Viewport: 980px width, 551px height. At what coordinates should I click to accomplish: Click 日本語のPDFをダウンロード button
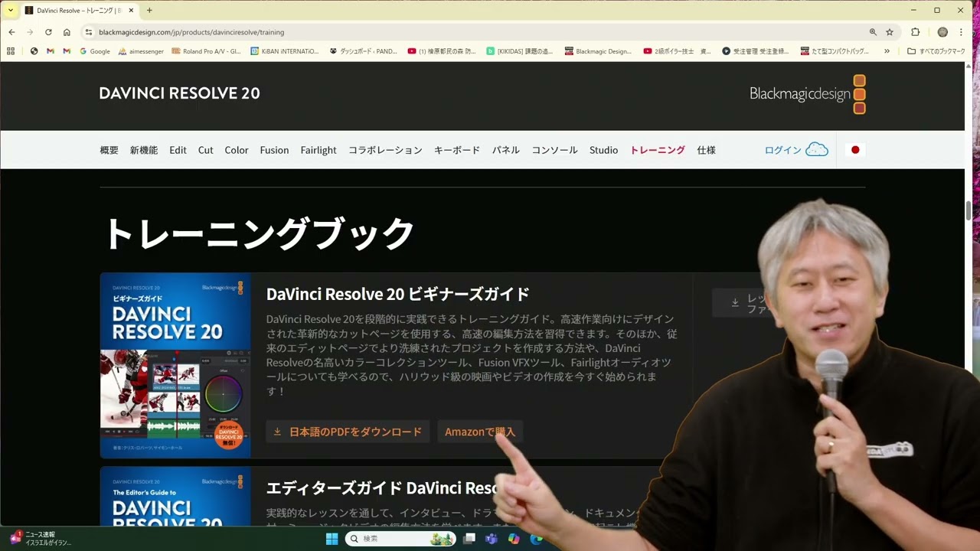click(x=347, y=431)
